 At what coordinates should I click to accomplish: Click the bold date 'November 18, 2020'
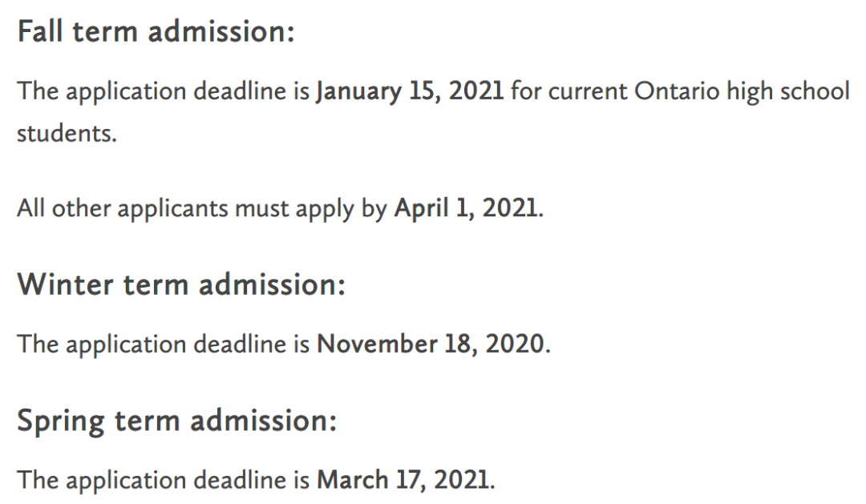431,344
